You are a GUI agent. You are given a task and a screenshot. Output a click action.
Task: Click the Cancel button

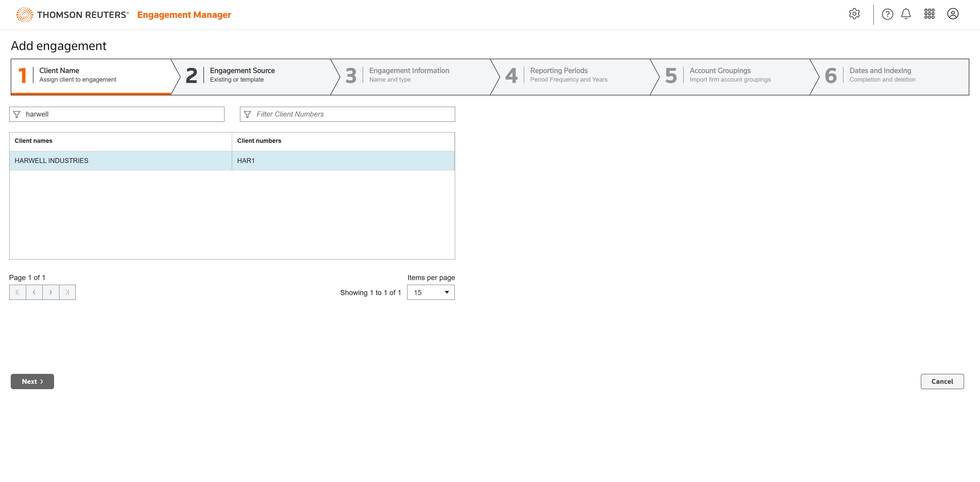[941, 381]
